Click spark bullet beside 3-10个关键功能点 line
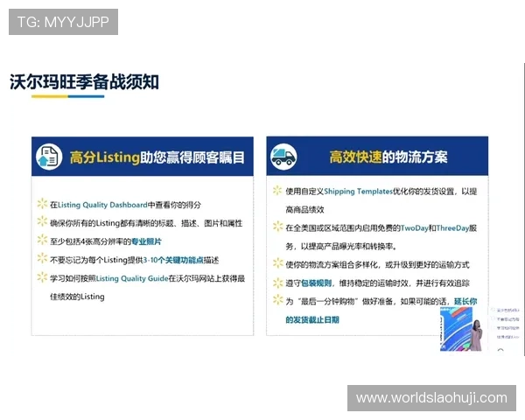 point(43,259)
